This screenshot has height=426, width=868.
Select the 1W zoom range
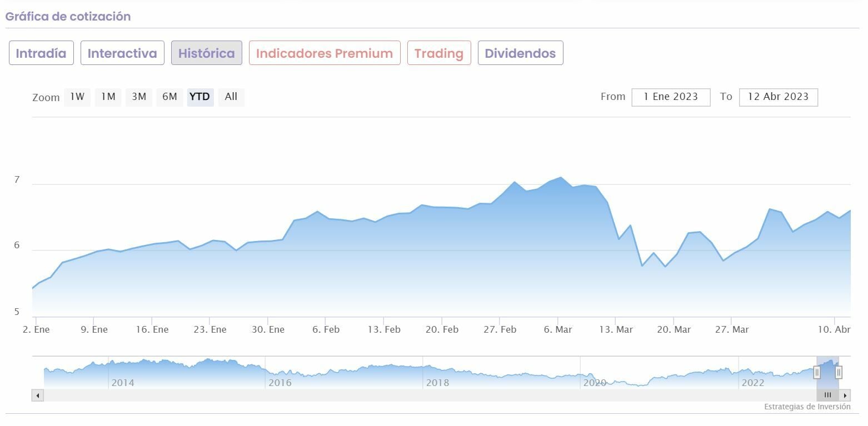tap(77, 97)
